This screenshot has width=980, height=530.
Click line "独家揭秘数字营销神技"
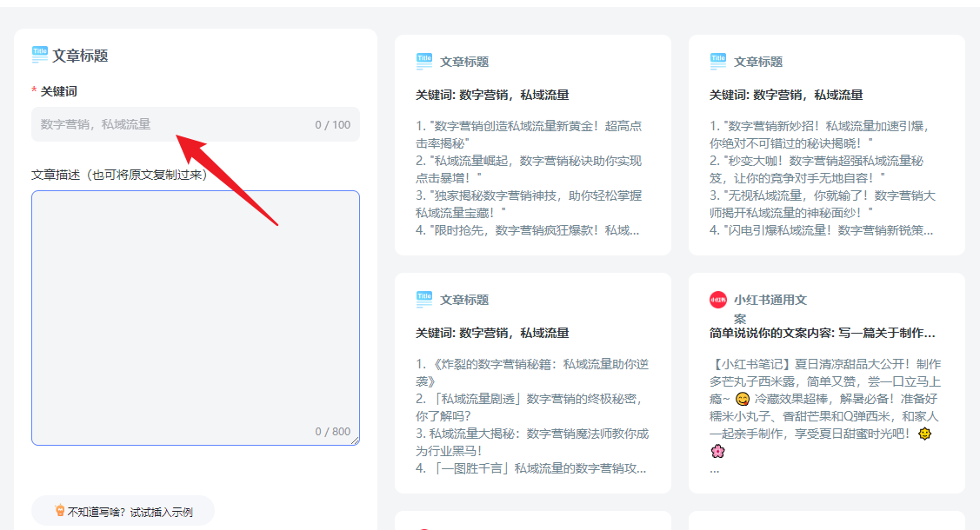coord(529,204)
